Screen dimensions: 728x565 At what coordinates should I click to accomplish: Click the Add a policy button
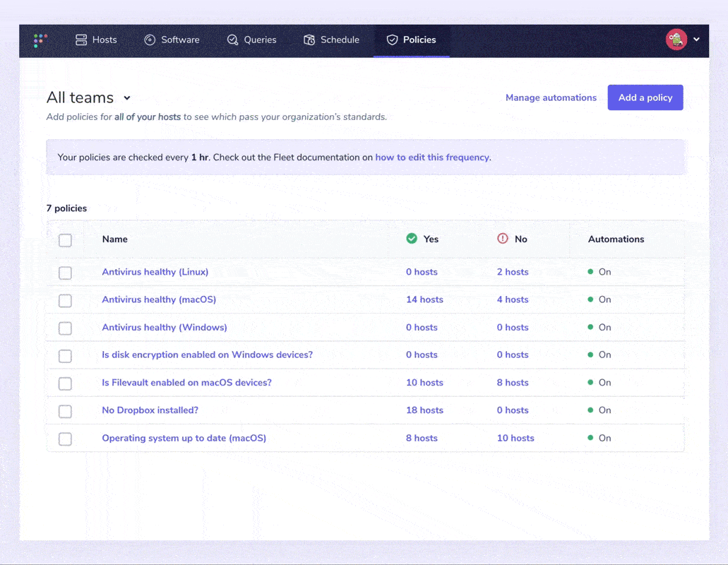(x=645, y=97)
